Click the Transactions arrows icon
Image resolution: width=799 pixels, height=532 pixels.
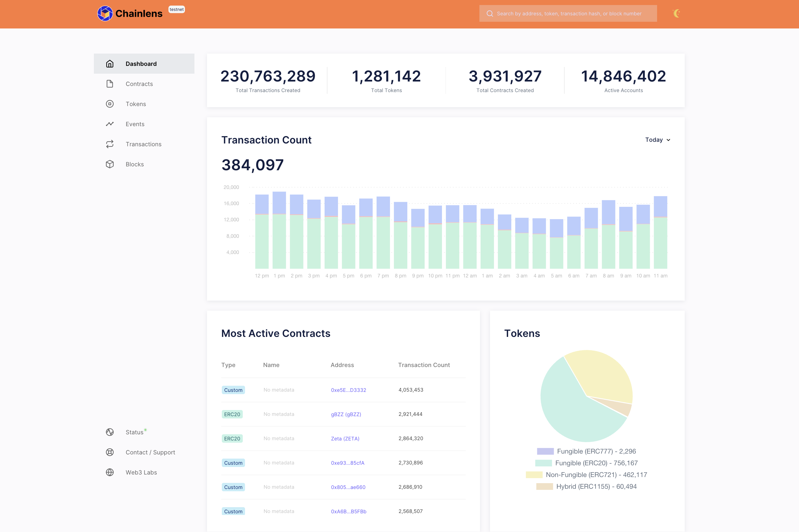point(109,144)
